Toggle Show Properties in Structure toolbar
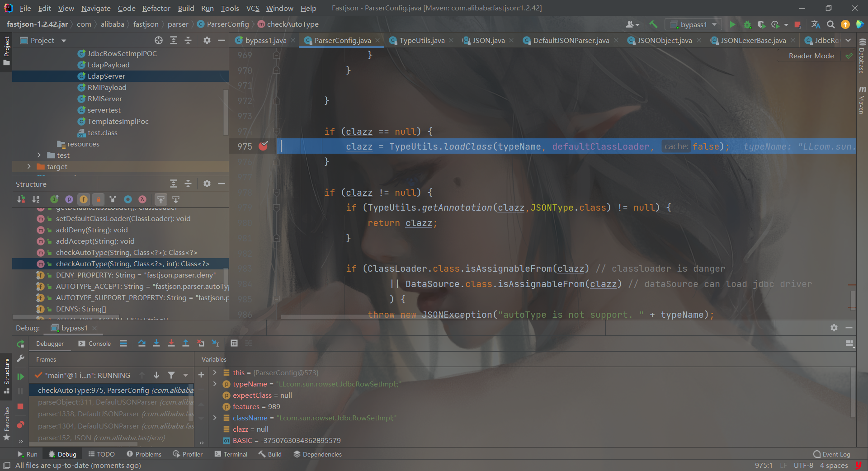Viewport: 868px width, 471px height. [x=69, y=199]
